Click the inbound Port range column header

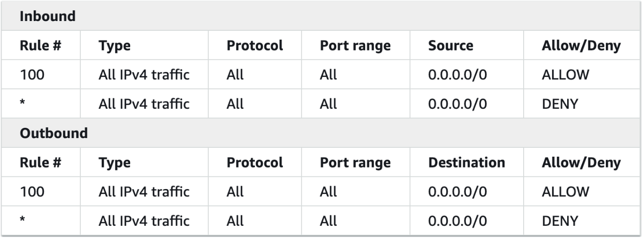355,46
